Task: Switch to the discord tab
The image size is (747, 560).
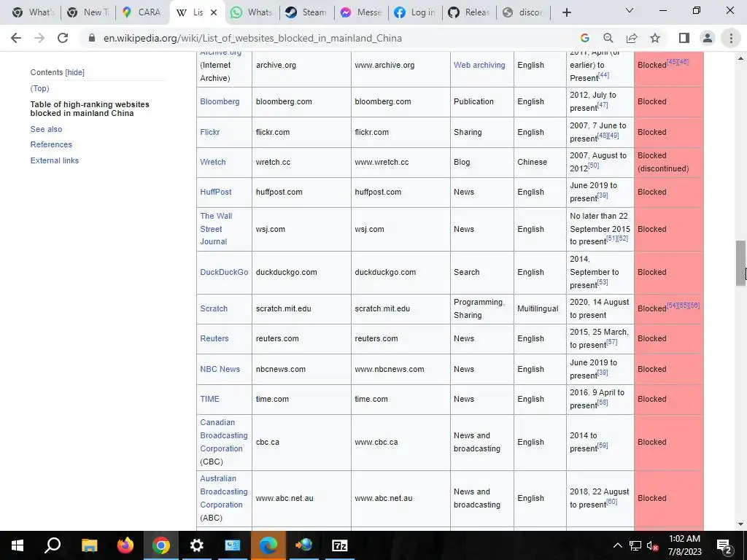Action: tap(523, 12)
